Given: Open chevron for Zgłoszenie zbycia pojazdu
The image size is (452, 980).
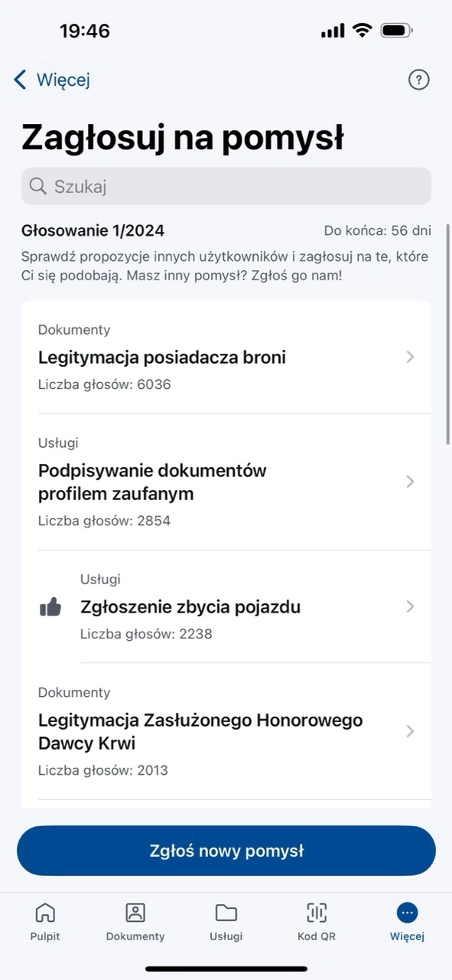Looking at the screenshot, I should pyautogui.click(x=410, y=606).
